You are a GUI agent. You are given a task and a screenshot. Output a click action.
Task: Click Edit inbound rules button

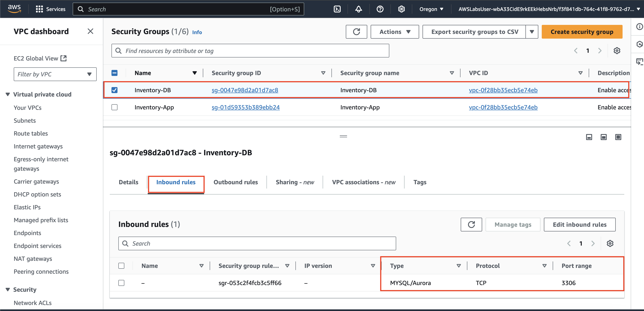point(579,224)
